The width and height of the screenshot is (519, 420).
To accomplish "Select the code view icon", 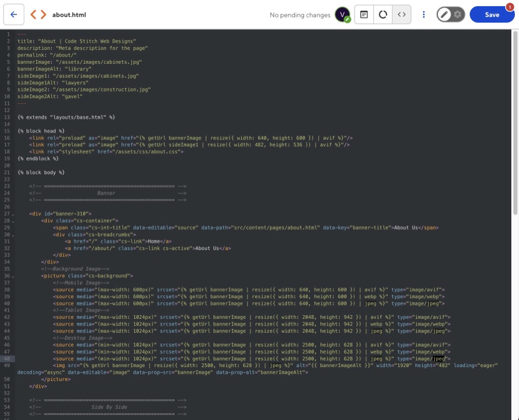I will [402, 15].
